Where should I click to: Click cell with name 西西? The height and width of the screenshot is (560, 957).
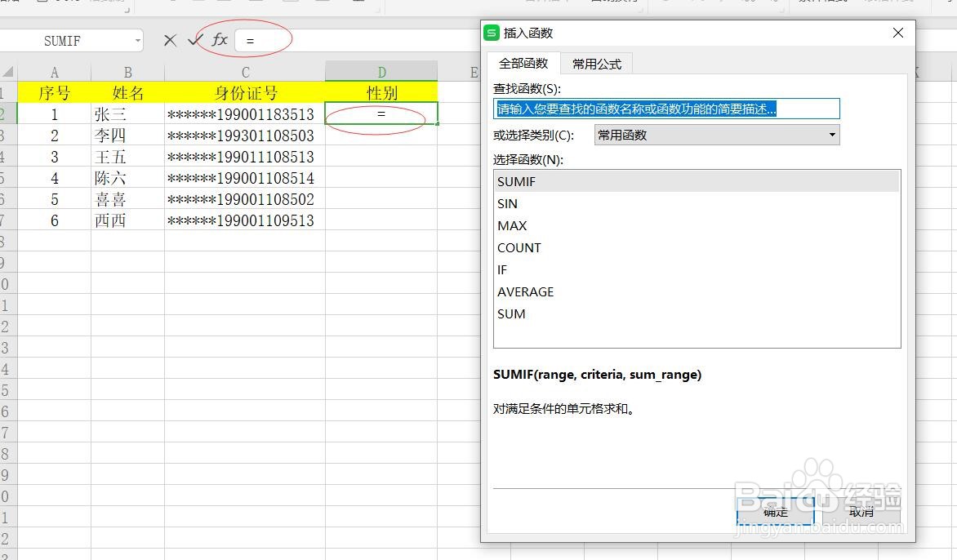(x=127, y=220)
